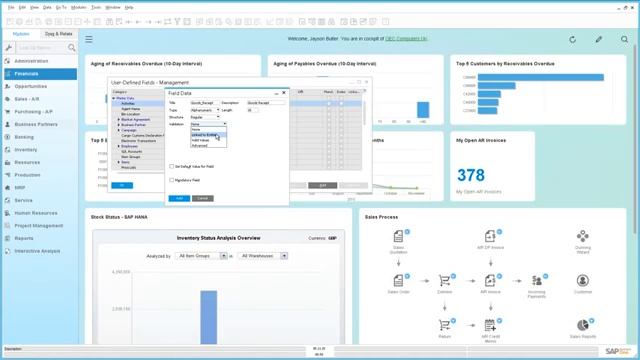Click OK in User-Defined Fields Management window
The width and height of the screenshot is (640, 360).
click(122, 185)
